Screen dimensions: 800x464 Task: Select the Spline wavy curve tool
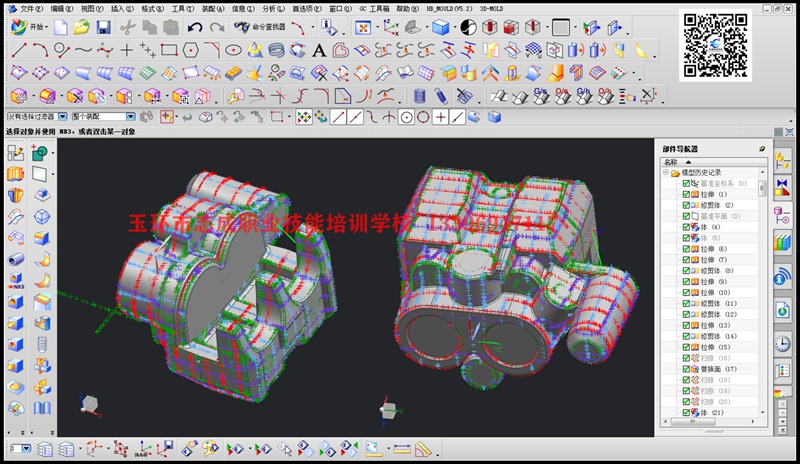(x=83, y=50)
